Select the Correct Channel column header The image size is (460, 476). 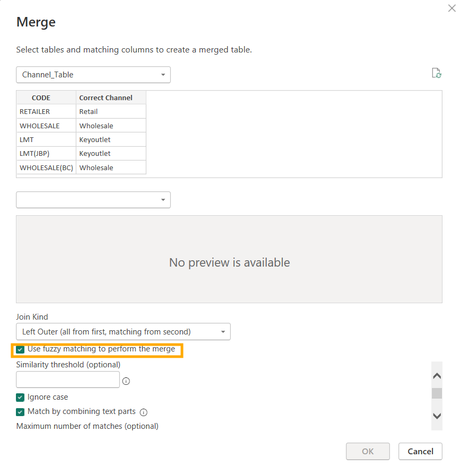tap(111, 98)
